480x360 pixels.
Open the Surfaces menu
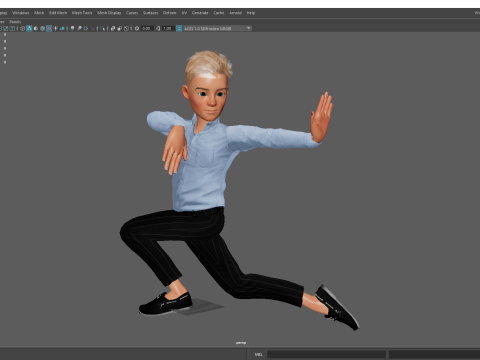click(x=151, y=13)
